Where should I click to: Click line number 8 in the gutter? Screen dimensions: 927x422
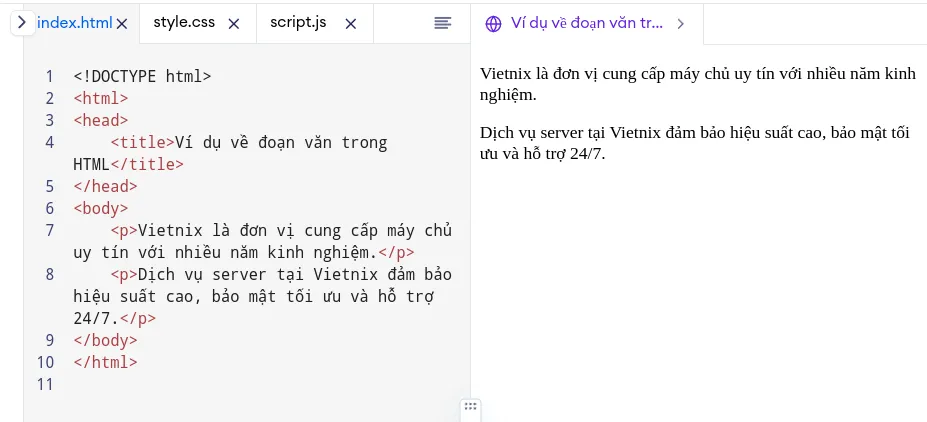[50, 274]
